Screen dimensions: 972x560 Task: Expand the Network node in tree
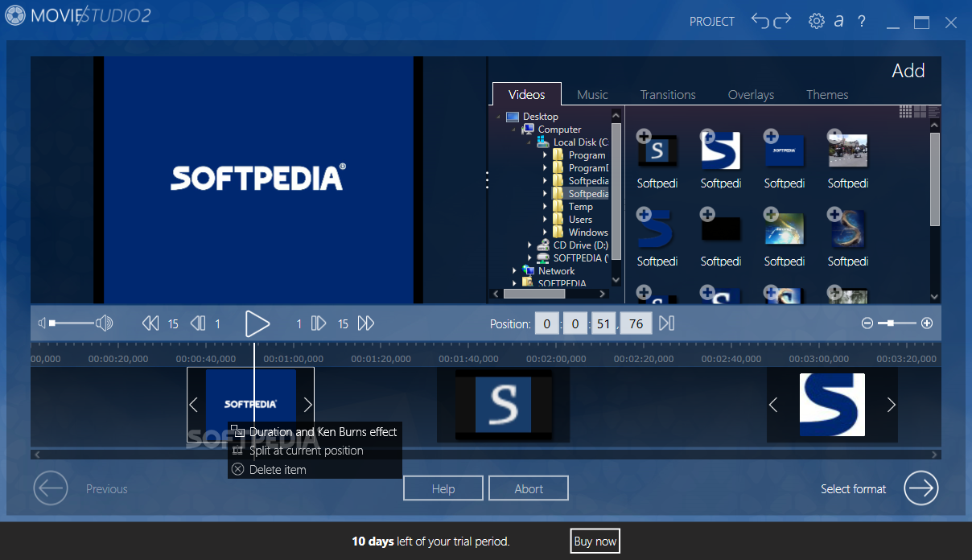click(514, 271)
